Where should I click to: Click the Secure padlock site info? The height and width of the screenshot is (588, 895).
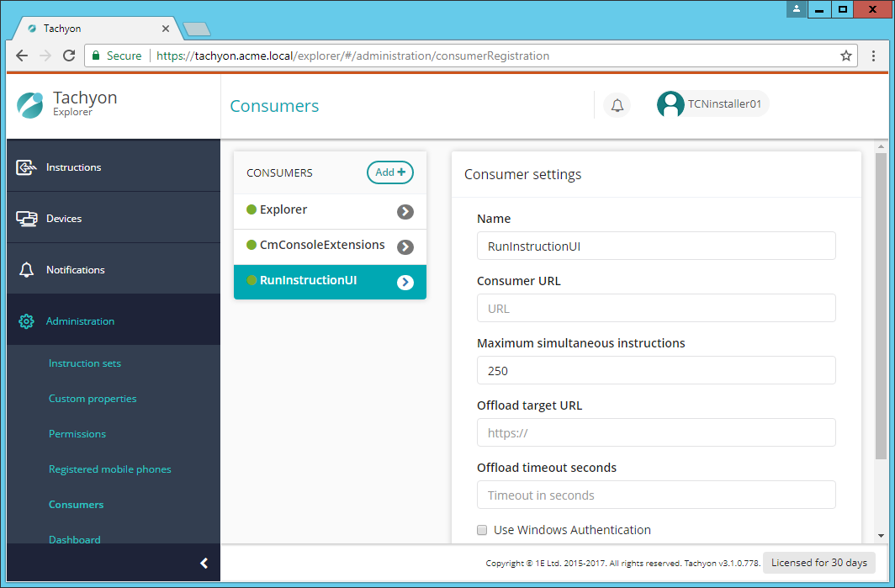tap(117, 56)
